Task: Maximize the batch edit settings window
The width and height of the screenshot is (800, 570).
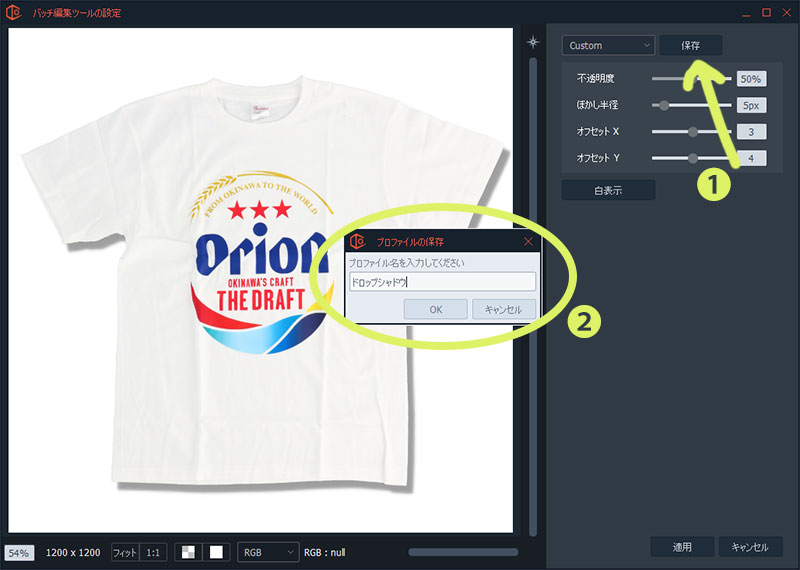Action: pyautogui.click(x=766, y=12)
